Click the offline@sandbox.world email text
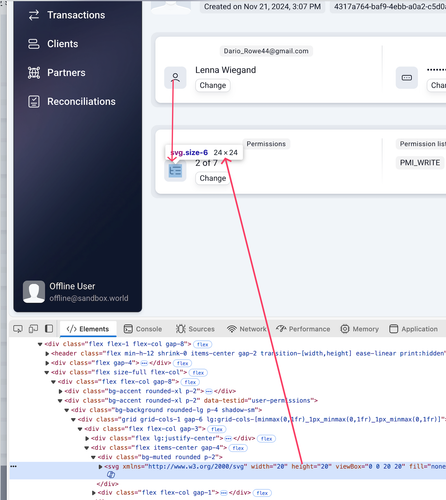This screenshot has height=500, width=446. 89,298
